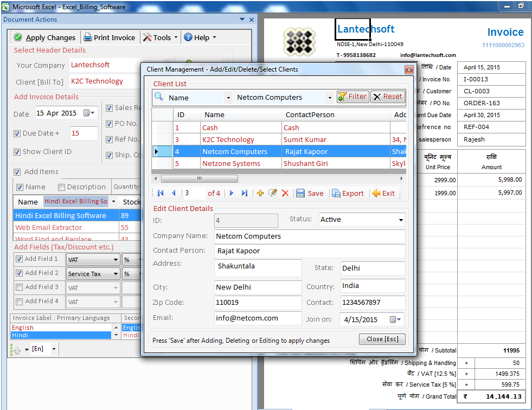
Task: Click the Excel application icon in title bar
Action: (x=5, y=7)
